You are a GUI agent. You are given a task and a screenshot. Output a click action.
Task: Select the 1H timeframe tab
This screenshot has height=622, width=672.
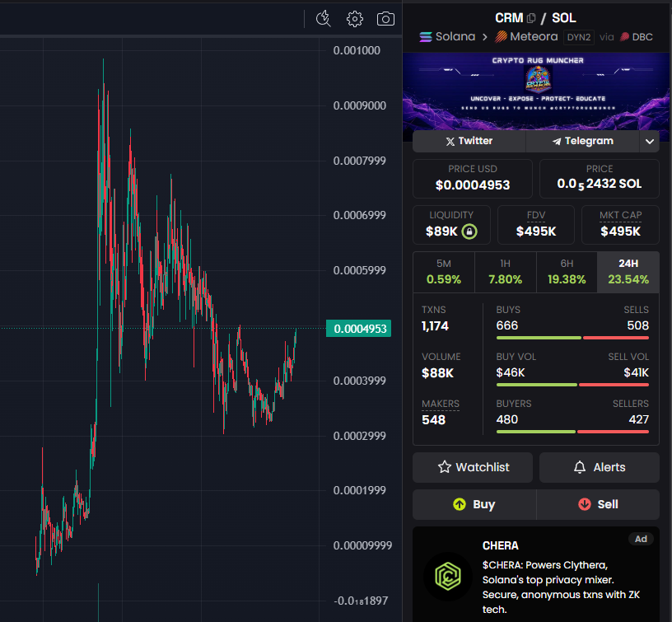click(506, 272)
